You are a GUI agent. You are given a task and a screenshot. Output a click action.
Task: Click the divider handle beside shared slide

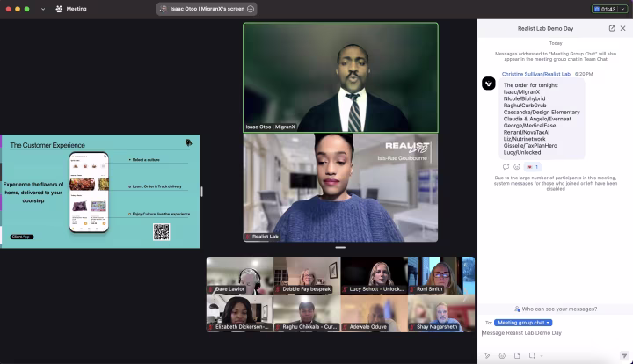point(201,192)
